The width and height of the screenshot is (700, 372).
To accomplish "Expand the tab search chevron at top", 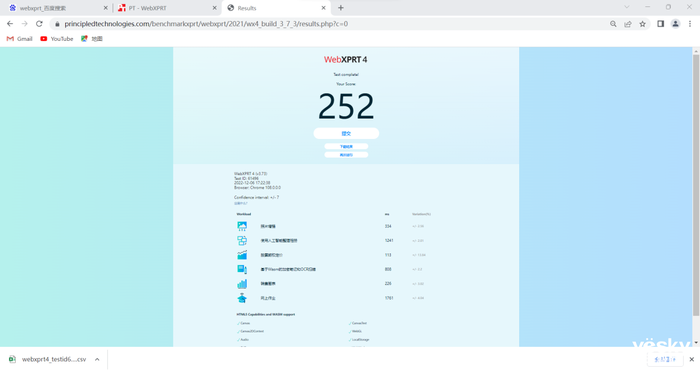I will tap(627, 7).
